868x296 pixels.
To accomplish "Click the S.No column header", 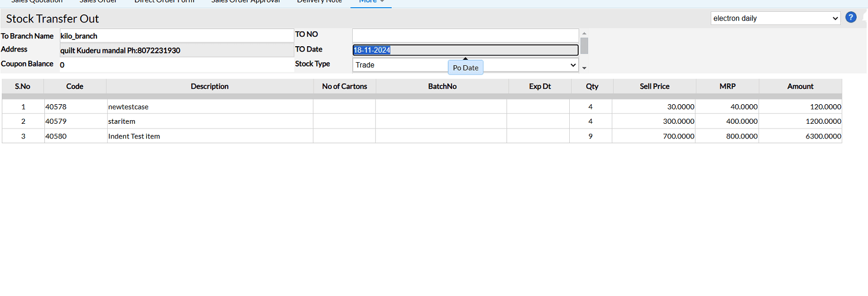I will click(22, 86).
